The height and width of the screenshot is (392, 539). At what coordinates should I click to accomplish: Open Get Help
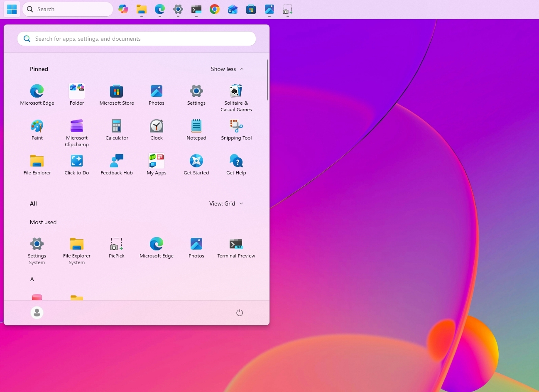tap(236, 165)
